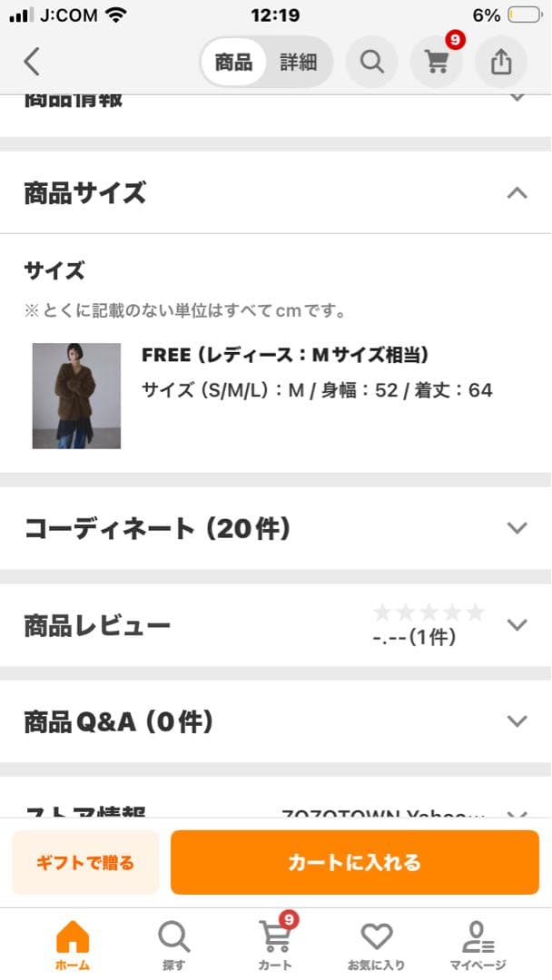552x980 pixels.
Task: Open カート in bottom navigation bar
Action: 275,944
